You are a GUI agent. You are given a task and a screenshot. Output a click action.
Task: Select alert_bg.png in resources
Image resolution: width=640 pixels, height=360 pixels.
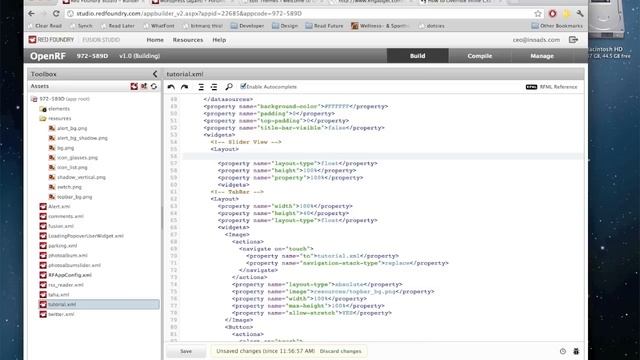click(x=68, y=128)
